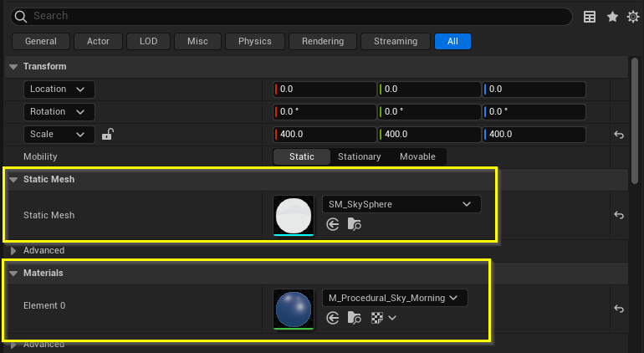The image size is (644, 353).
Task: Edit Scale X value 400.0
Action: (325, 135)
